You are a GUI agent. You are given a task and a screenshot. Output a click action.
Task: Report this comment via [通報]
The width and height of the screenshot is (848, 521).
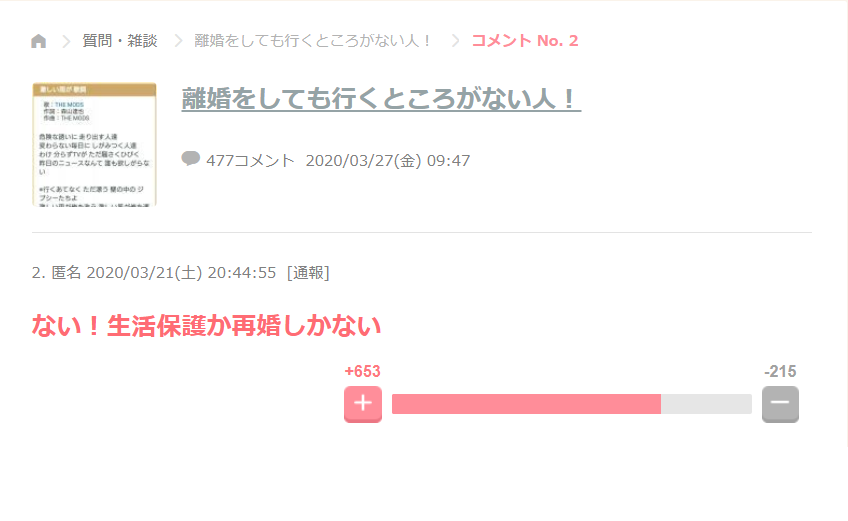coord(308,272)
